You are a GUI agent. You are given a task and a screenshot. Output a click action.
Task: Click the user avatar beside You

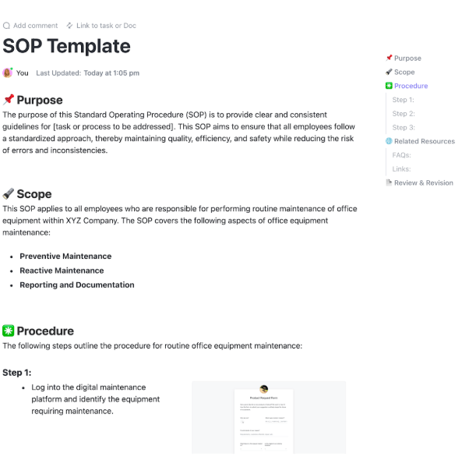[x=8, y=73]
